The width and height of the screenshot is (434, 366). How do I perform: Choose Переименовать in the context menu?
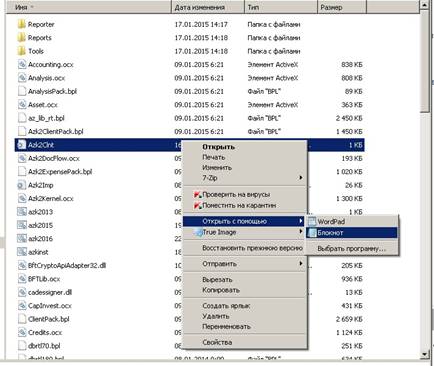[x=226, y=327]
